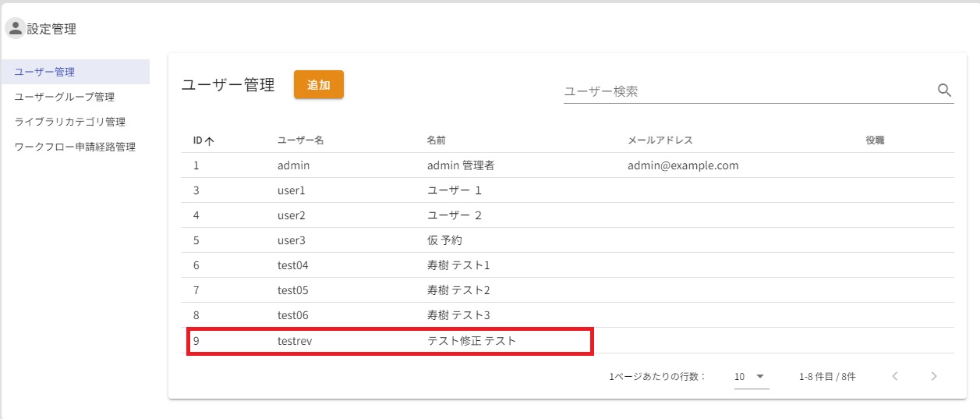980x419 pixels.
Task: Open ワークフロー申請経路管理 in sidebar
Action: click(x=75, y=147)
